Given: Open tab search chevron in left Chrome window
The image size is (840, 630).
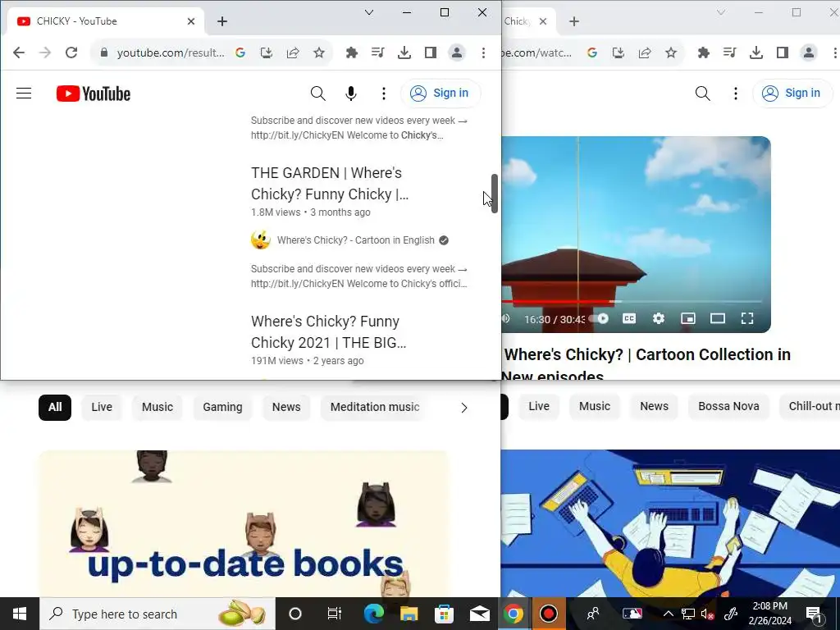Looking at the screenshot, I should (x=369, y=12).
